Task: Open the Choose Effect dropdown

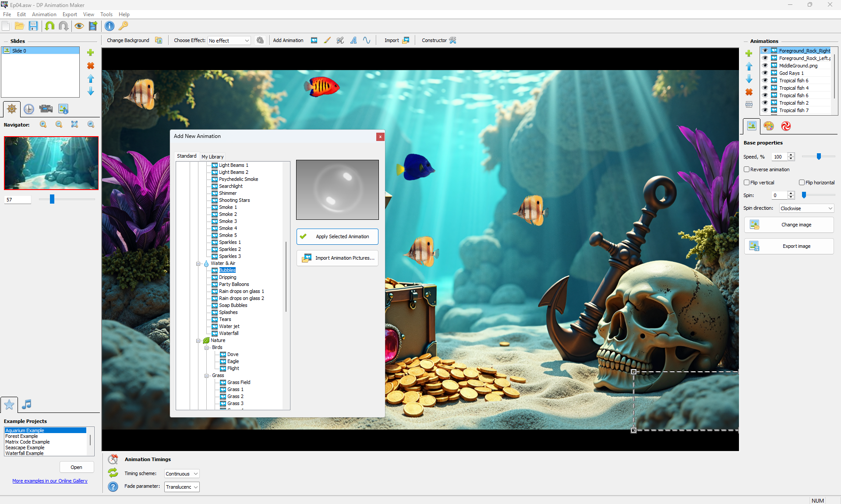Action: 229,41
